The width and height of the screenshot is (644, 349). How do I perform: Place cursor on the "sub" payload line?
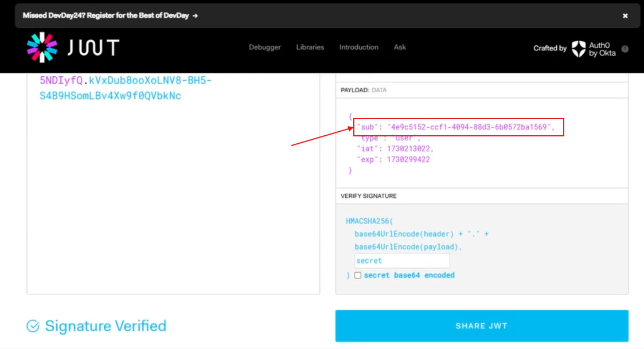pos(455,127)
